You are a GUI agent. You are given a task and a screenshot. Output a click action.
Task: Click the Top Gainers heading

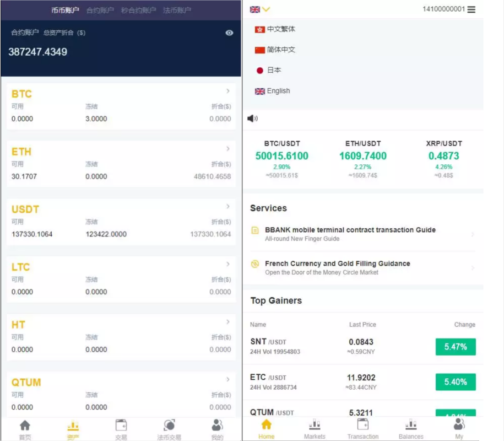pos(276,300)
